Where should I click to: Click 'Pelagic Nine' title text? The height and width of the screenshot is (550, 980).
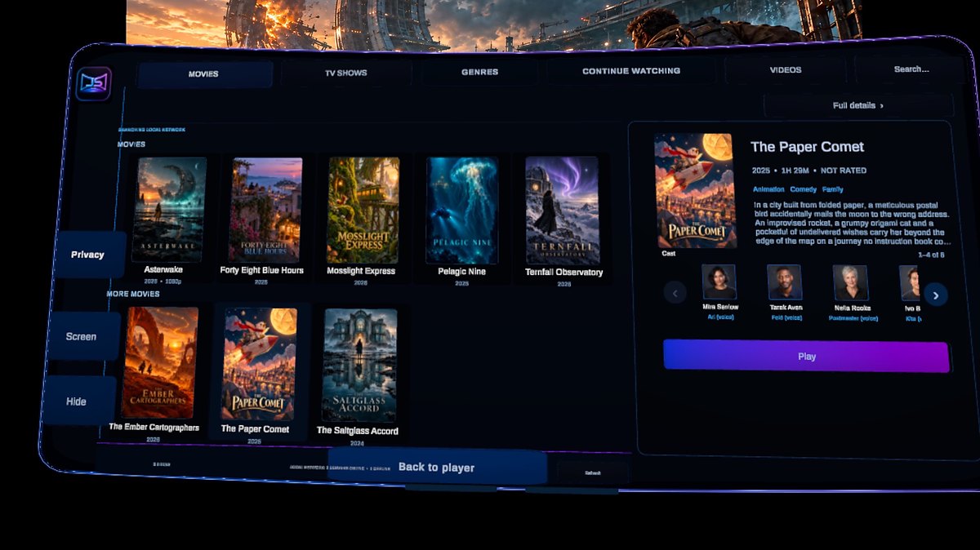click(461, 272)
